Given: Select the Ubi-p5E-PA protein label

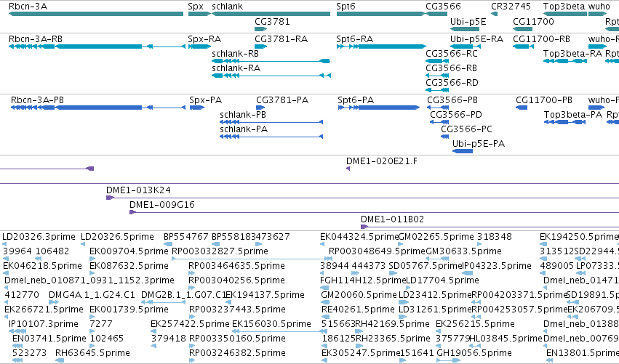Looking at the screenshot, I should [x=479, y=144].
